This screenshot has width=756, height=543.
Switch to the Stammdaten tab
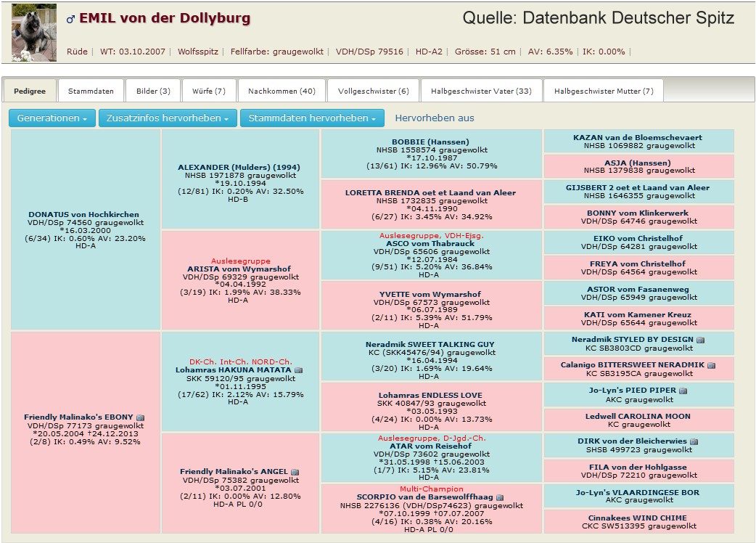[91, 91]
